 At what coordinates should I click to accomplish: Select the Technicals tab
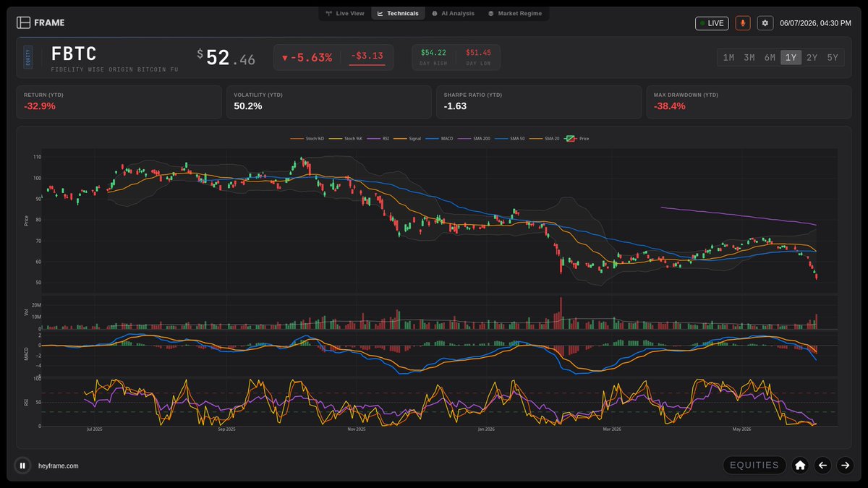click(398, 13)
